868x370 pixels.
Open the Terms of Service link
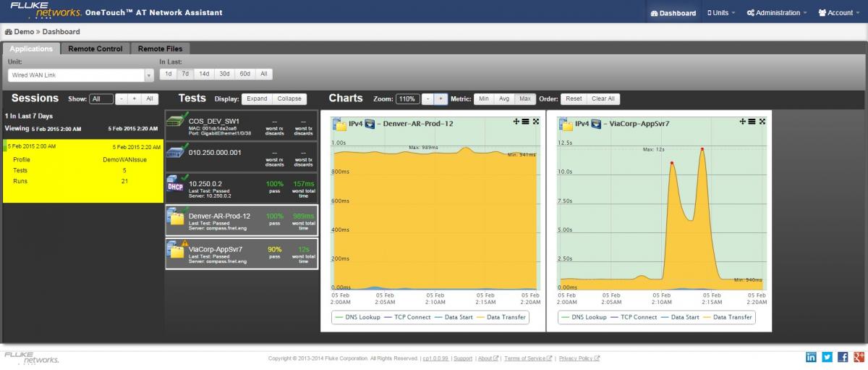coord(528,358)
